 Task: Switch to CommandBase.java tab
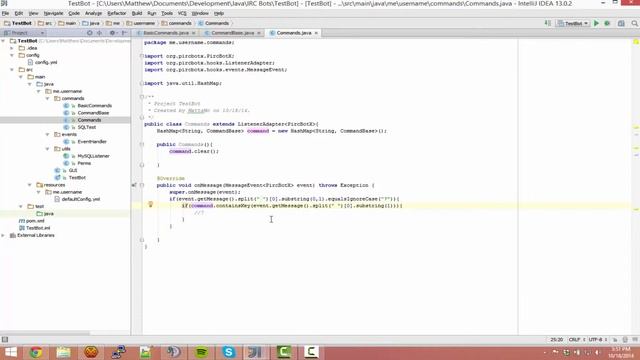[233, 33]
